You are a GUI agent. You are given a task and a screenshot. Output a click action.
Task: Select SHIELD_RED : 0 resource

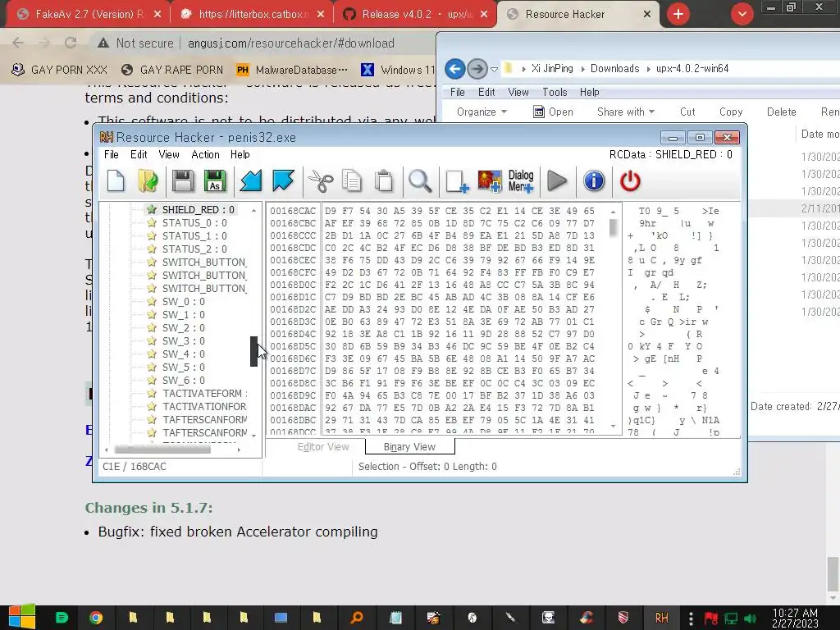point(199,209)
